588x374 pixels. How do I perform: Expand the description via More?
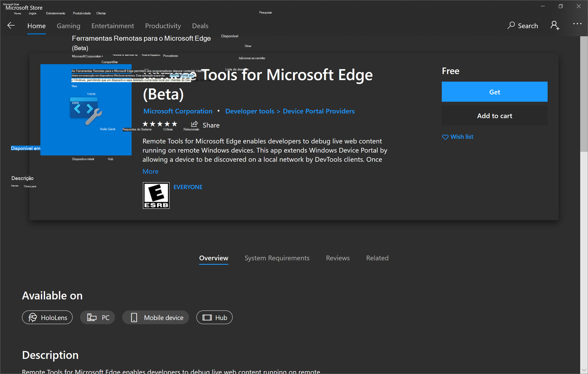click(150, 171)
